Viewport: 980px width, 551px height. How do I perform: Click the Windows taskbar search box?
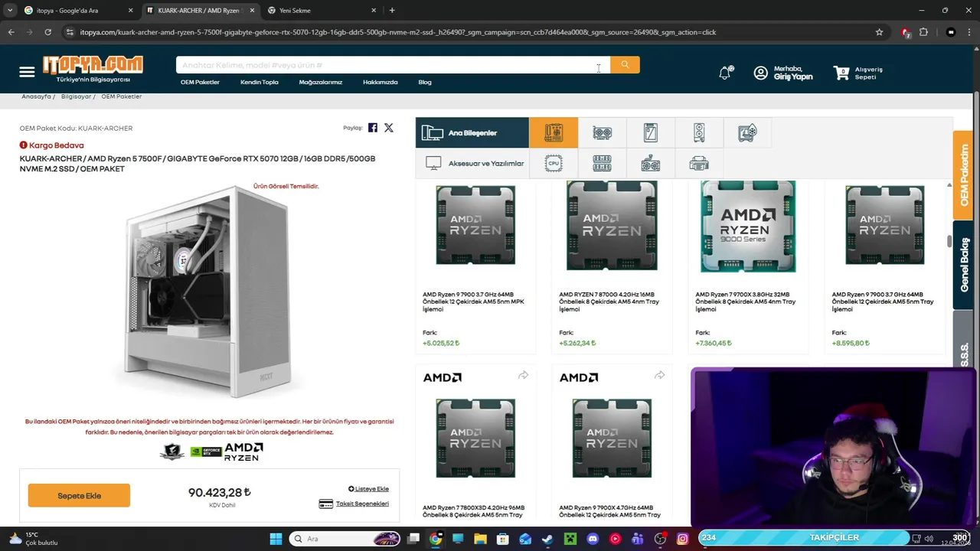click(345, 539)
